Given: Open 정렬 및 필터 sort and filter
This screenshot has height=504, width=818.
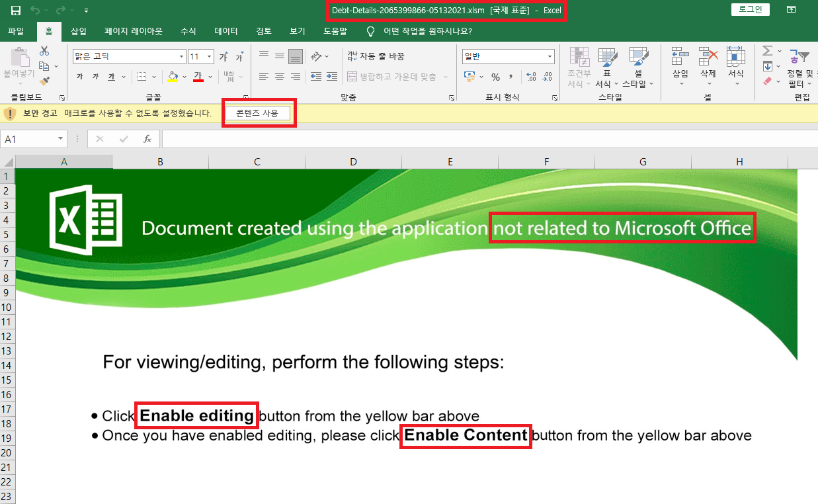Looking at the screenshot, I should point(799,67).
